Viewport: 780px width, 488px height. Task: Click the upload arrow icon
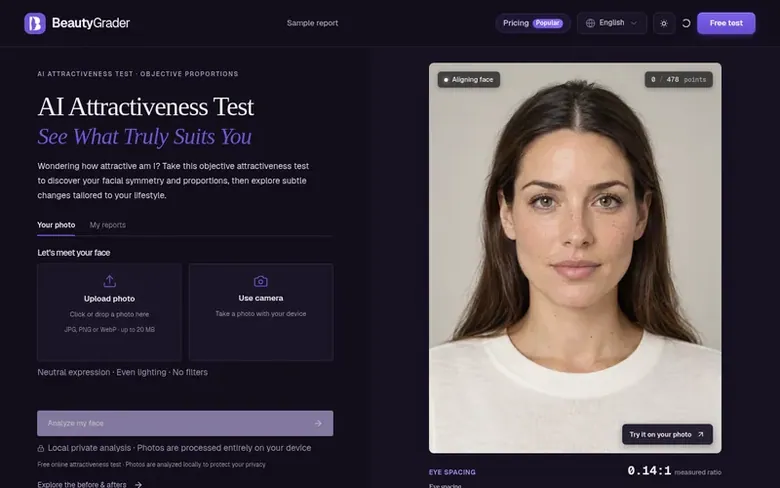[109, 281]
